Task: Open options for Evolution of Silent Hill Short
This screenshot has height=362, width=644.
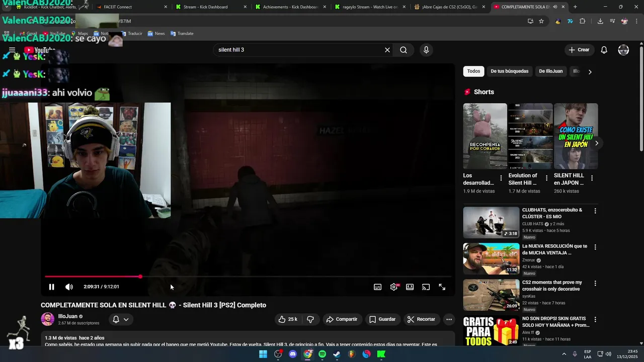Action: tap(546, 178)
